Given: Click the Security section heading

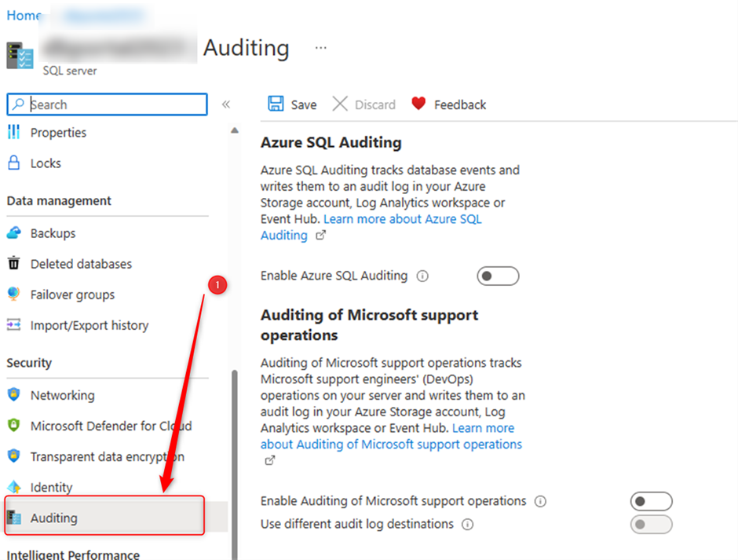Looking at the screenshot, I should (x=29, y=363).
